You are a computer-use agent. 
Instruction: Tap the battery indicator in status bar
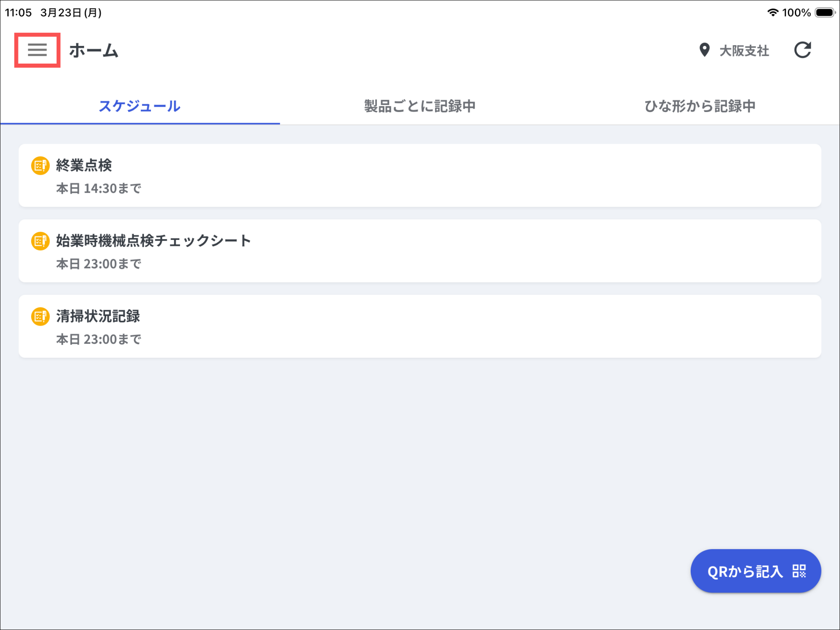click(x=825, y=13)
